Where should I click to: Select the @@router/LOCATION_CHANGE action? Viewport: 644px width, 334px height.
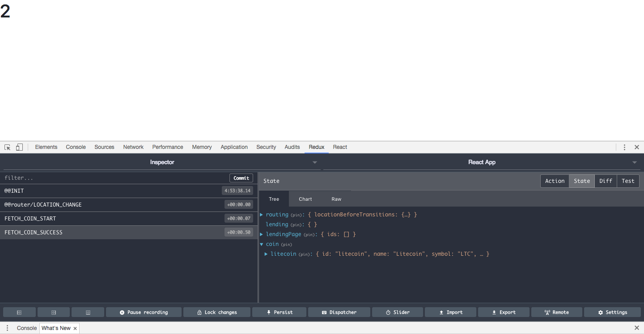click(x=129, y=205)
